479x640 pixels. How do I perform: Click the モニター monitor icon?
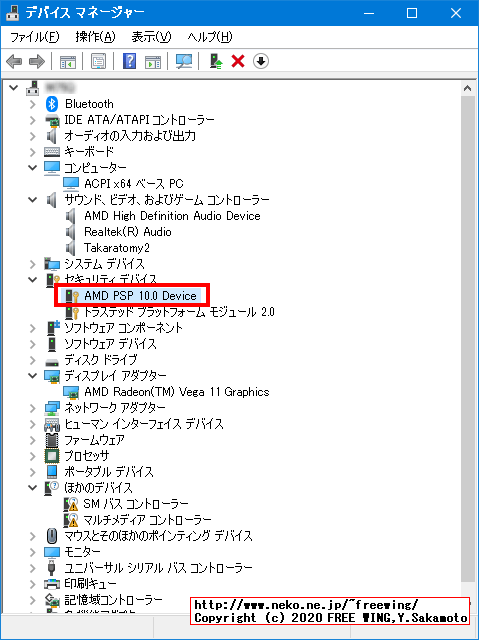[x=52, y=552]
